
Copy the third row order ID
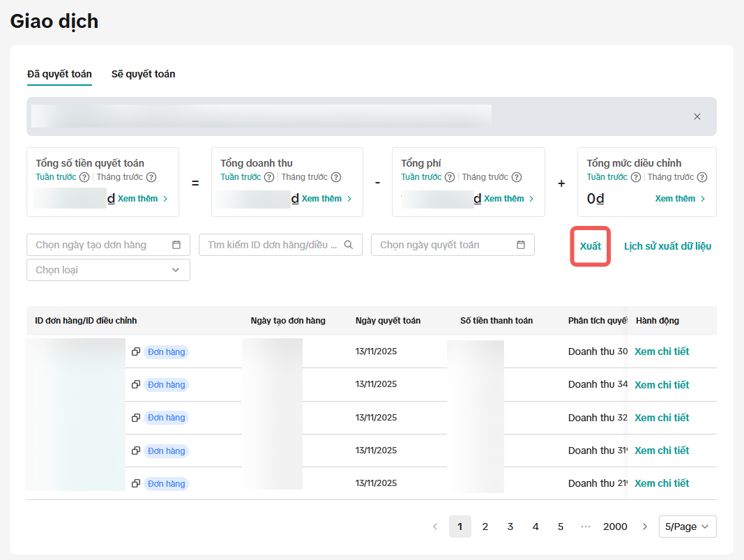pyautogui.click(x=136, y=418)
